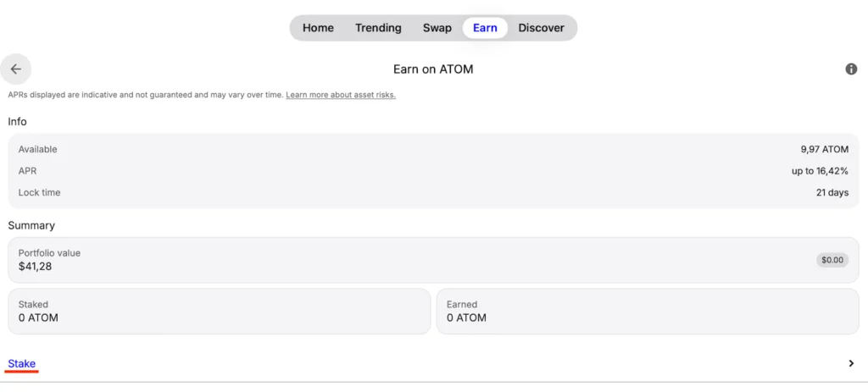Screen dimensions: 868x392
Task: Open the info icon at top right
Action: pos(851,69)
